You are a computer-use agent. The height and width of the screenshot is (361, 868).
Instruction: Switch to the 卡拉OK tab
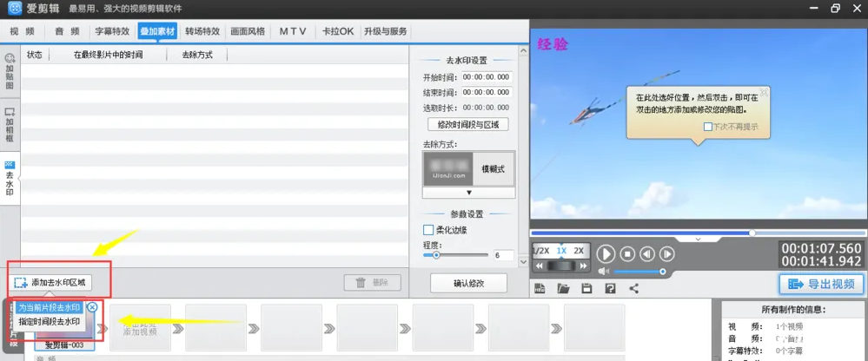pos(338,31)
